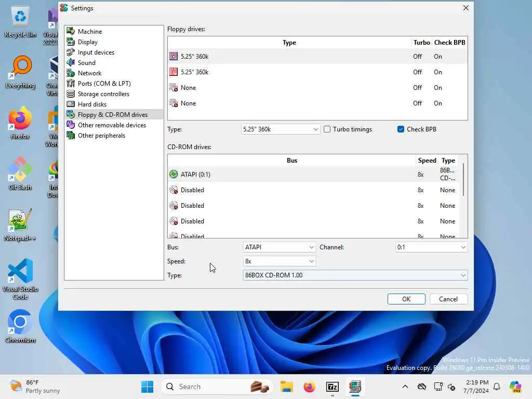Open the Windows Start menu
The width and height of the screenshot is (532, 399).
click(x=147, y=387)
